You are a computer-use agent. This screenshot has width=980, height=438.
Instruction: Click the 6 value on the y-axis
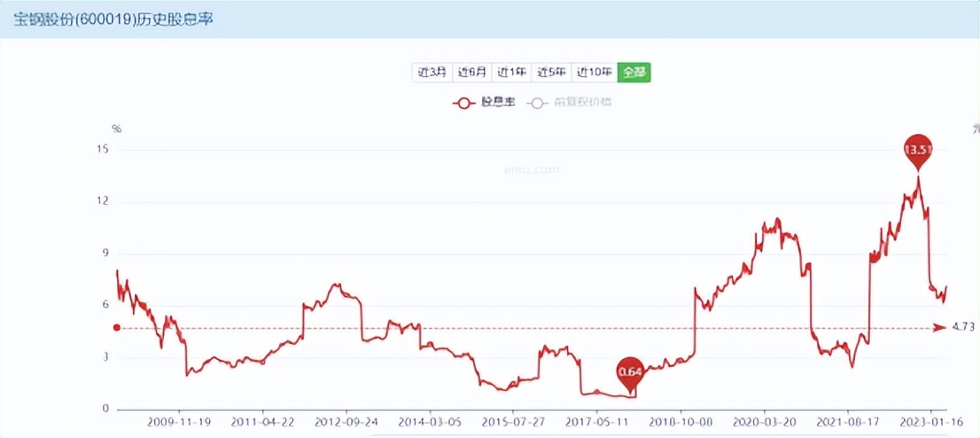pos(105,305)
